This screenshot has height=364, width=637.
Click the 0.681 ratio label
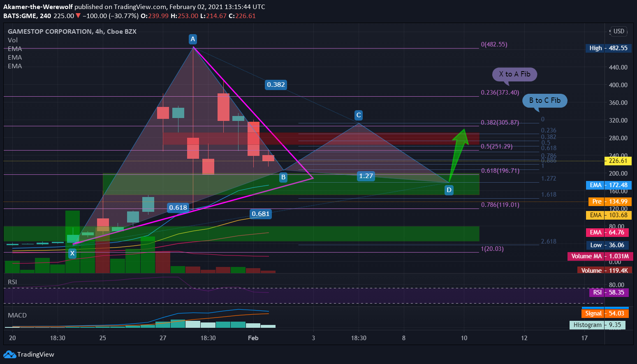261,213
